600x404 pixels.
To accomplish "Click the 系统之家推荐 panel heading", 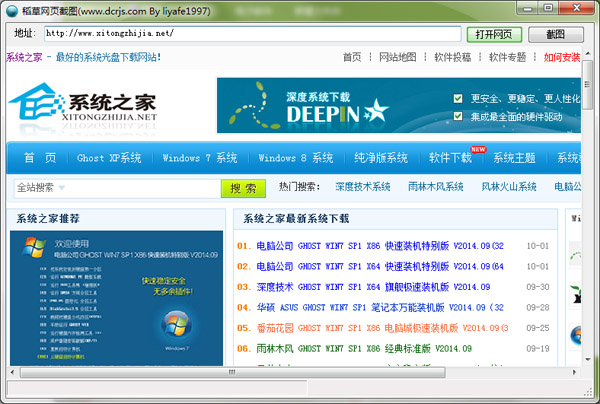I will [48, 218].
